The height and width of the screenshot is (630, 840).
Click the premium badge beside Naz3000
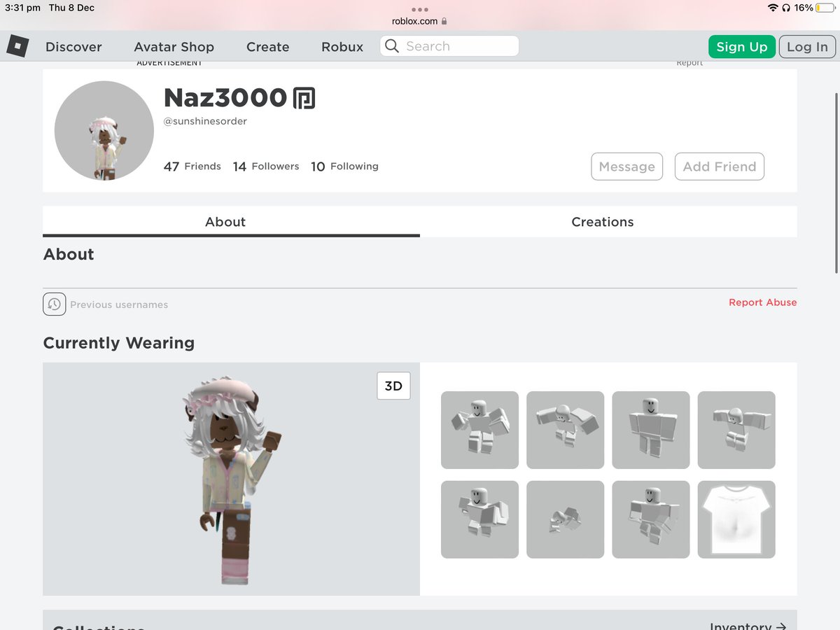point(304,98)
